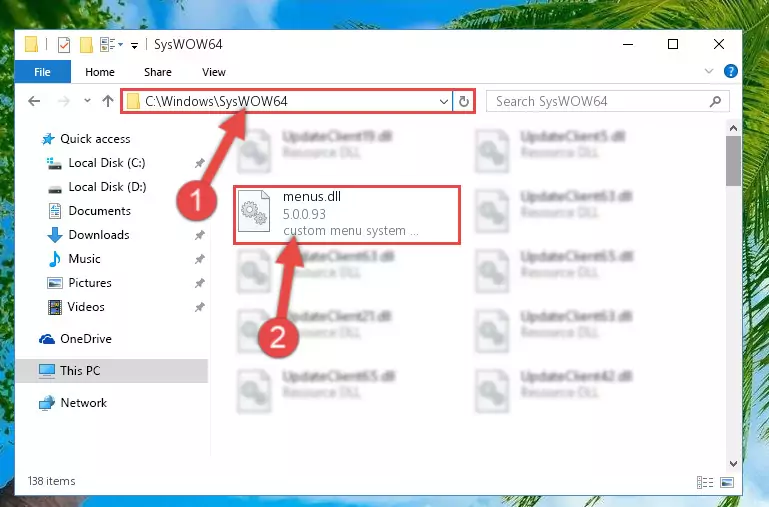
Task: Switch to the Share ribbon tab
Action: click(158, 72)
